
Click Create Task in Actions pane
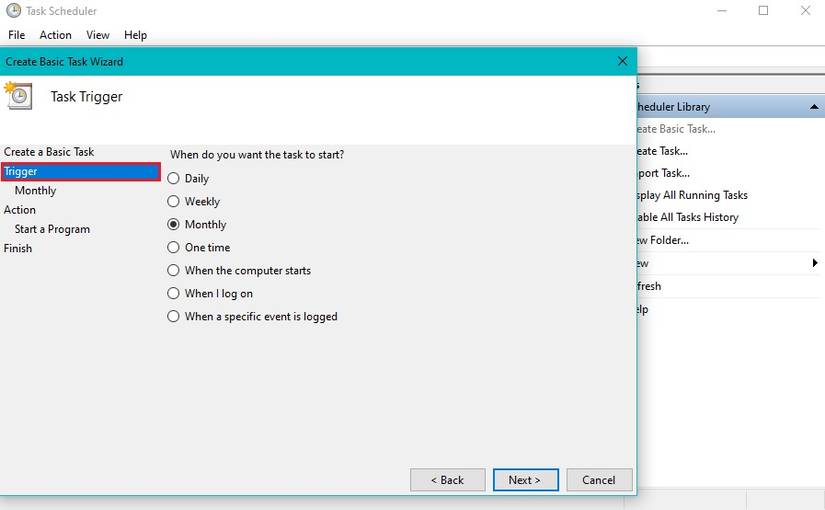(662, 151)
